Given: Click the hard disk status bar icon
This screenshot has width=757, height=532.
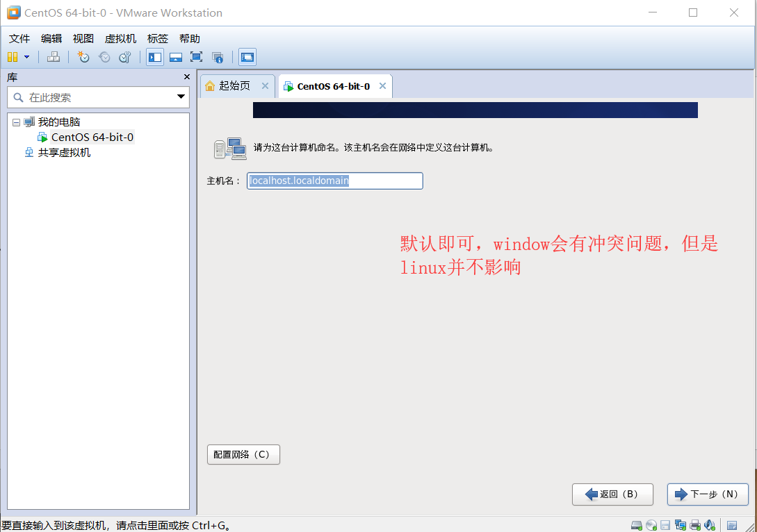Looking at the screenshot, I should pyautogui.click(x=637, y=525).
